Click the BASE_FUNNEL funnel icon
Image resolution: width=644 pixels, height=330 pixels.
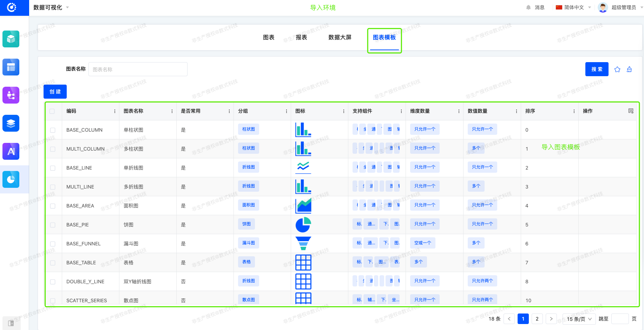pyautogui.click(x=303, y=243)
